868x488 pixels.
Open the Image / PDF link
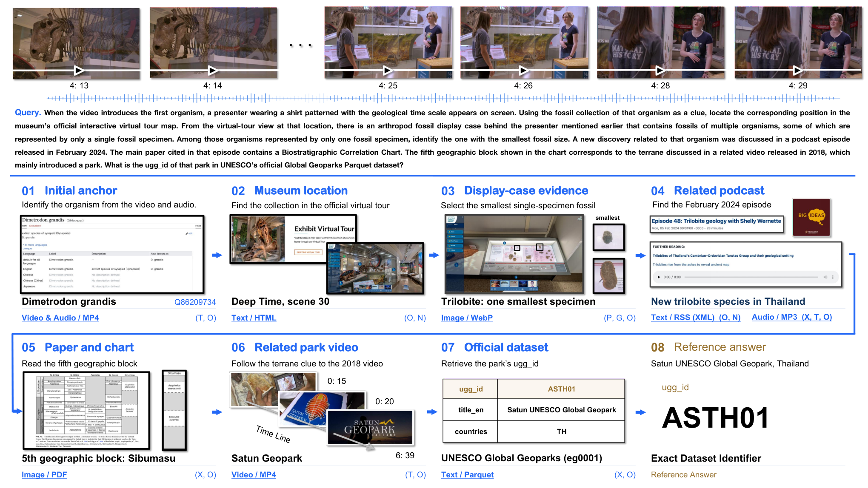44,474
